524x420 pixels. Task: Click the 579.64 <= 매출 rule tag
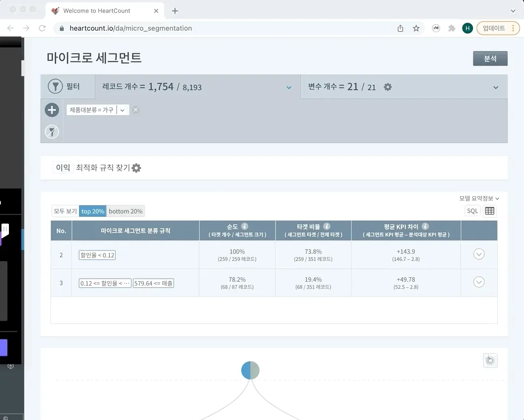tap(153, 283)
